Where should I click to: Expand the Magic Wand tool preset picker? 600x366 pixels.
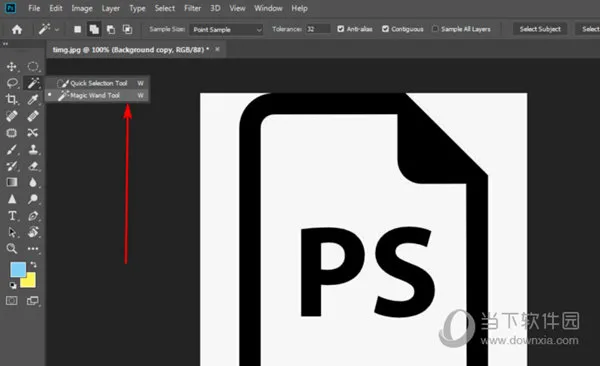coord(48,29)
